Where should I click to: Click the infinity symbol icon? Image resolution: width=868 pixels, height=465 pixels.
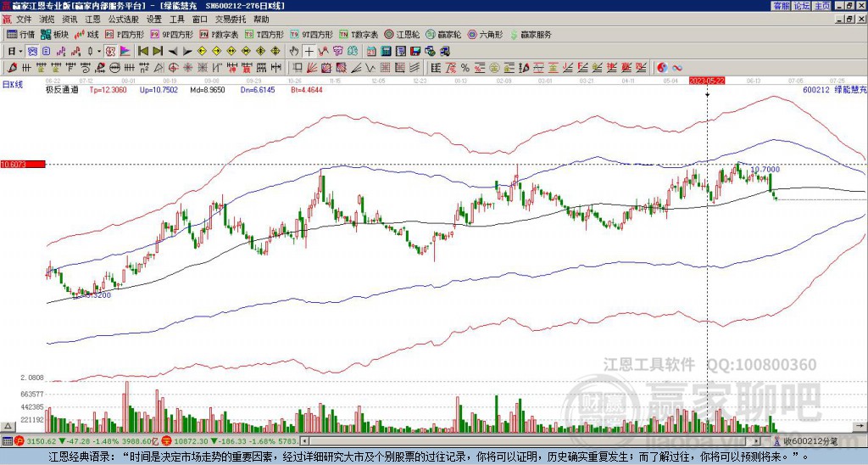tap(677, 68)
